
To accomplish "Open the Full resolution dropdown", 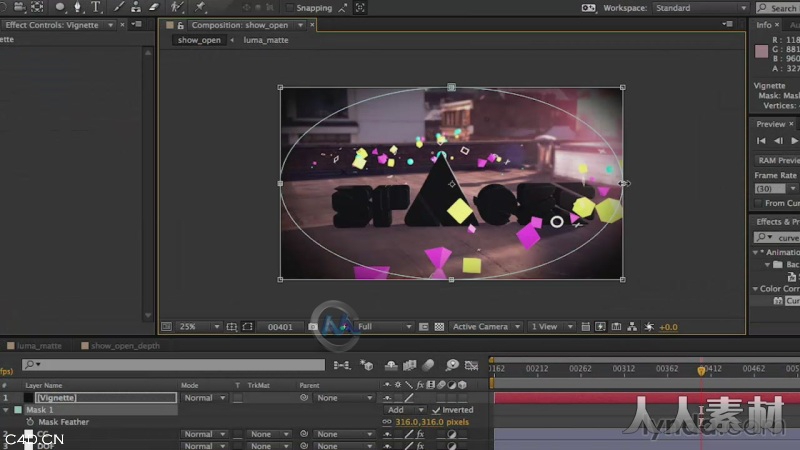I will pos(384,327).
